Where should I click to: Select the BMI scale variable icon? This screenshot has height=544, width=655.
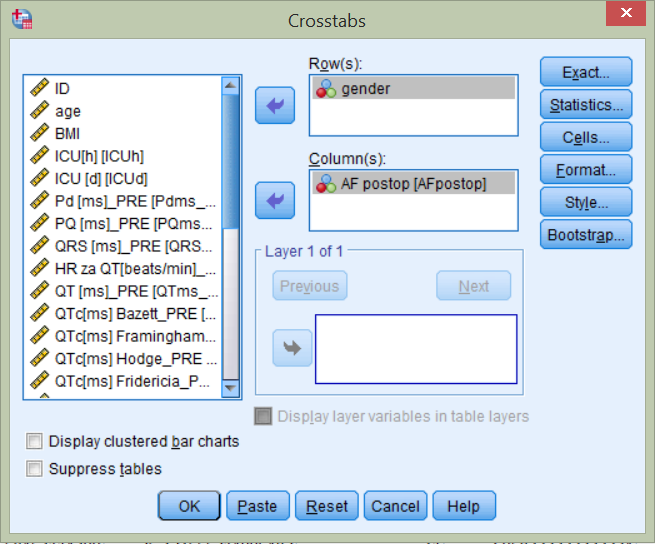(40, 132)
